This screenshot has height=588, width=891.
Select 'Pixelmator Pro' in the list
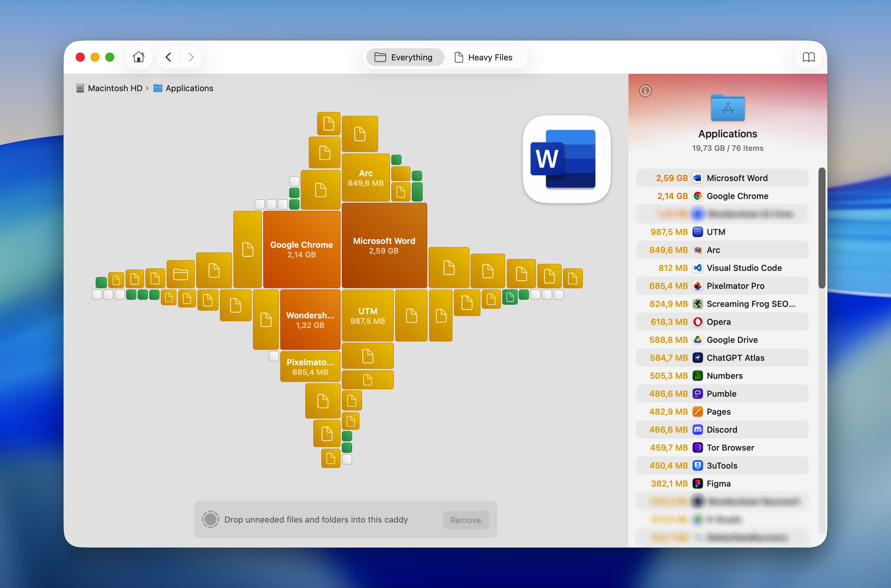(722, 286)
